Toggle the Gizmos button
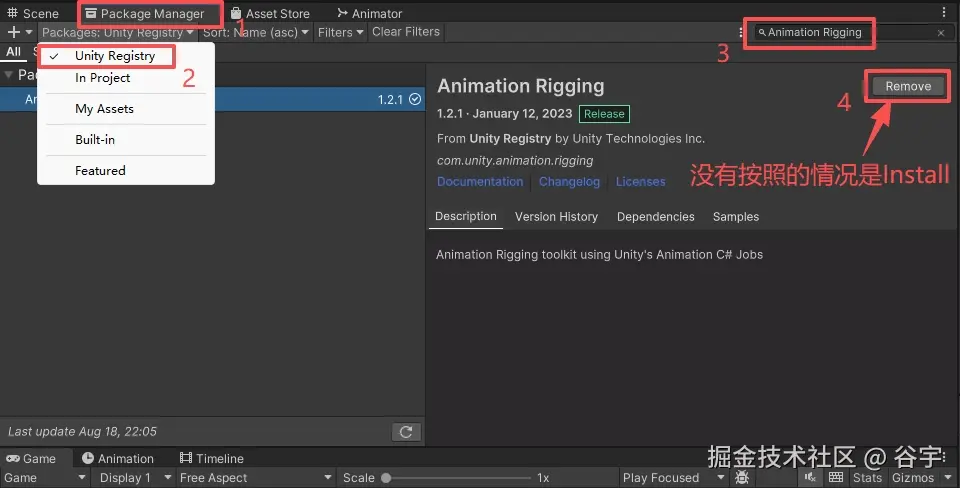The image size is (960, 488). [x=913, y=478]
